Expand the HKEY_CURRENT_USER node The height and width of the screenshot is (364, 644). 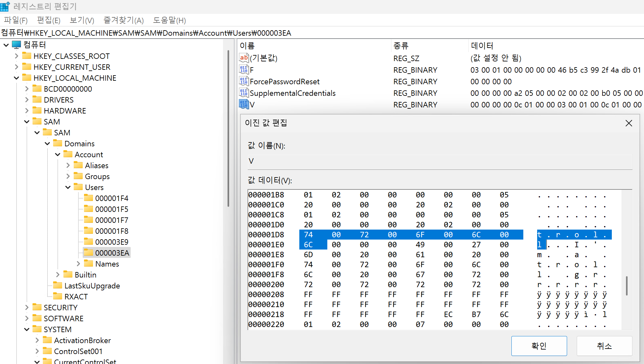[16, 67]
